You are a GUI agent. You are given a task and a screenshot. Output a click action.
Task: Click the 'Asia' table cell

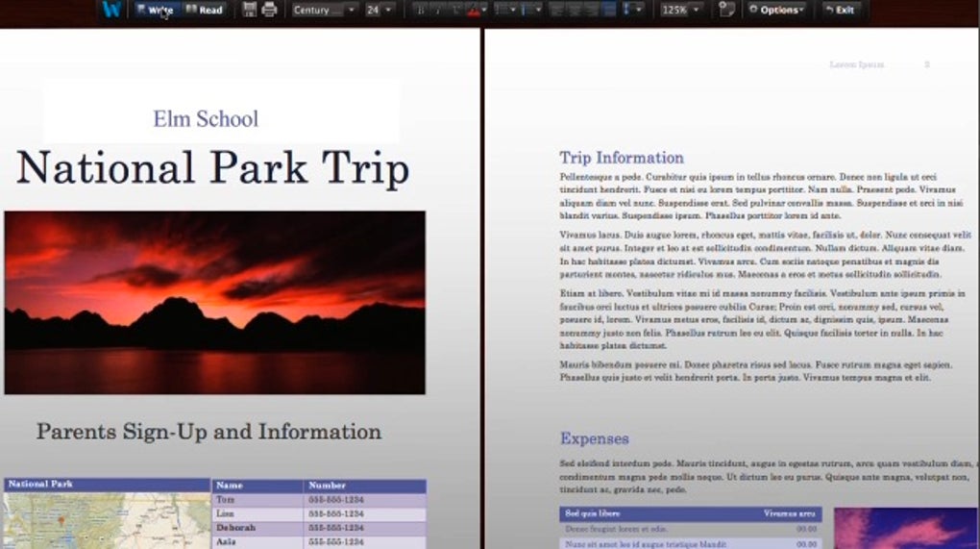click(257, 541)
